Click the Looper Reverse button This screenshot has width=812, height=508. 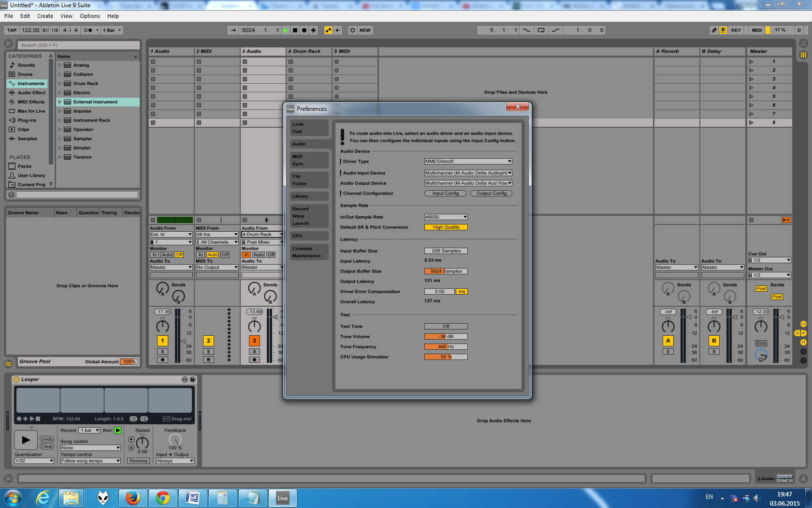[139, 461]
